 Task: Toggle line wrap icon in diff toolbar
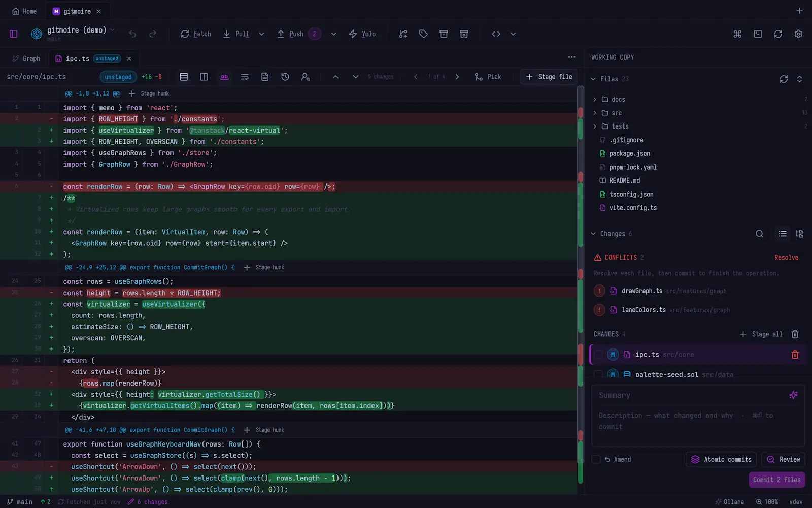pos(245,77)
